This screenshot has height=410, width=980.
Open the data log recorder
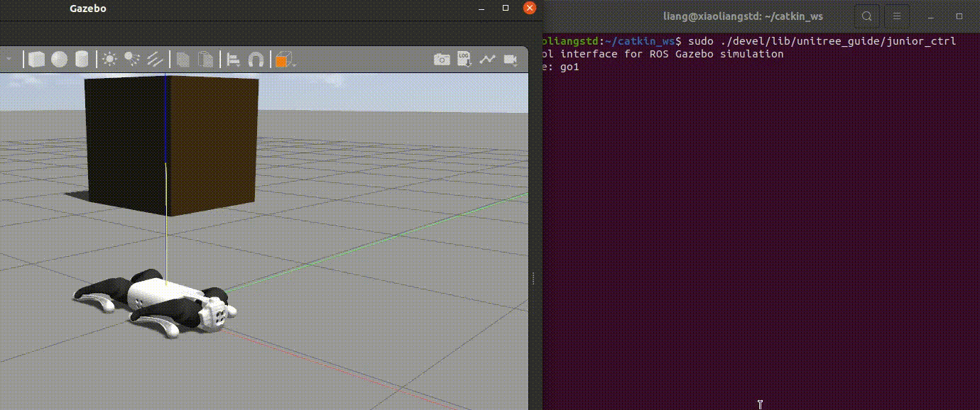[x=464, y=59]
